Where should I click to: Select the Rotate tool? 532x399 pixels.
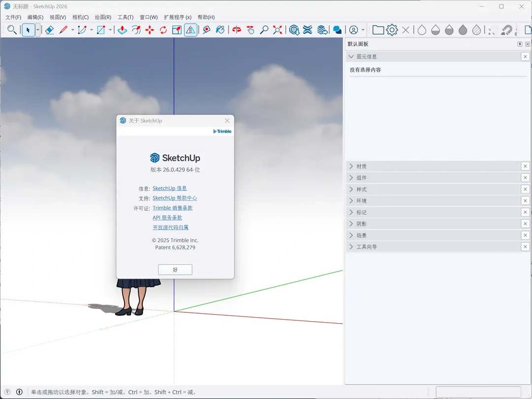[164, 30]
